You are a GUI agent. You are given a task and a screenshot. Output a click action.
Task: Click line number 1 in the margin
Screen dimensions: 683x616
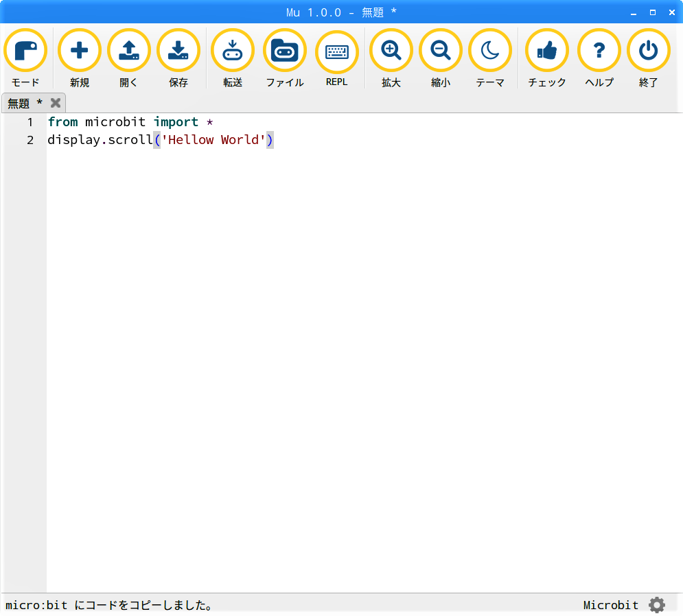point(30,122)
